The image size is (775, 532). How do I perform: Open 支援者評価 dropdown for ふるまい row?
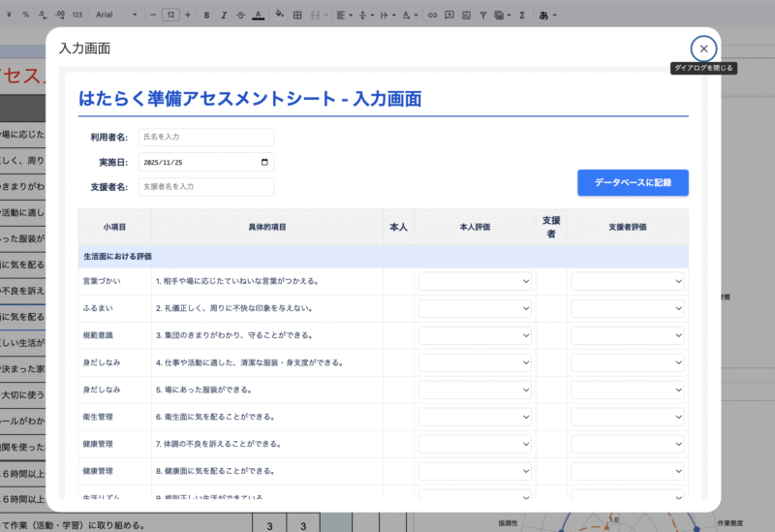pyautogui.click(x=627, y=308)
